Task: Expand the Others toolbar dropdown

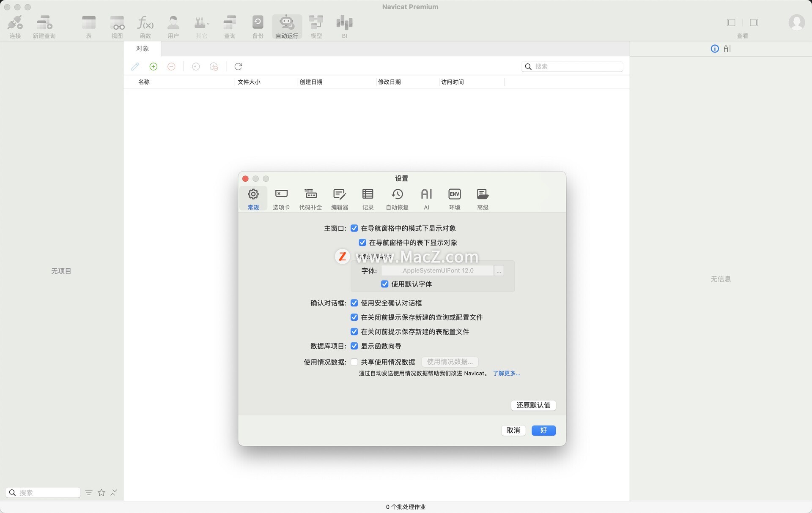Action: 202,27
